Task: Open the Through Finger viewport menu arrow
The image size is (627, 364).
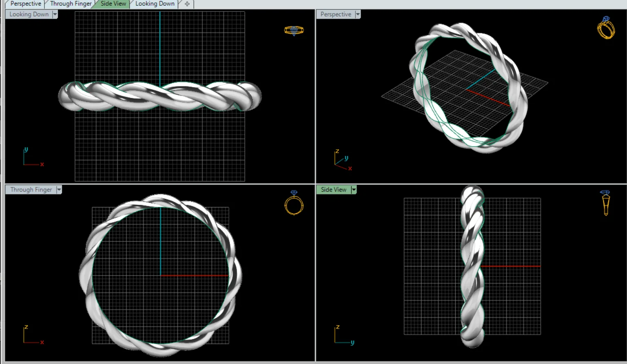Action: pyautogui.click(x=59, y=190)
